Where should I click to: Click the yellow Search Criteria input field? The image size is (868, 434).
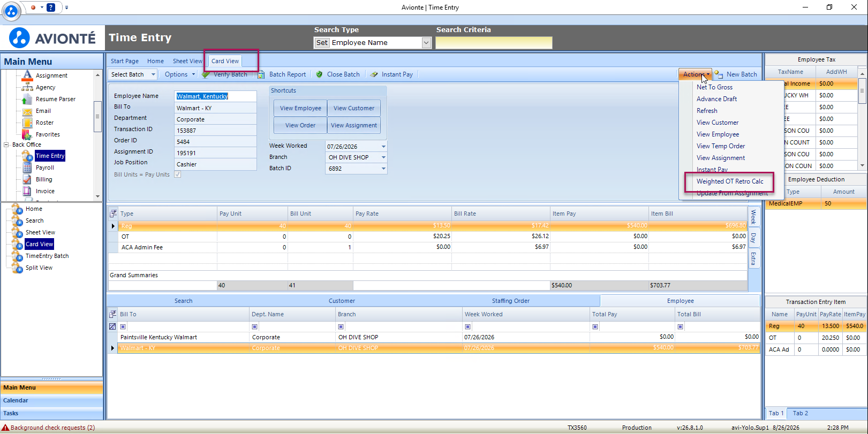pyautogui.click(x=494, y=43)
